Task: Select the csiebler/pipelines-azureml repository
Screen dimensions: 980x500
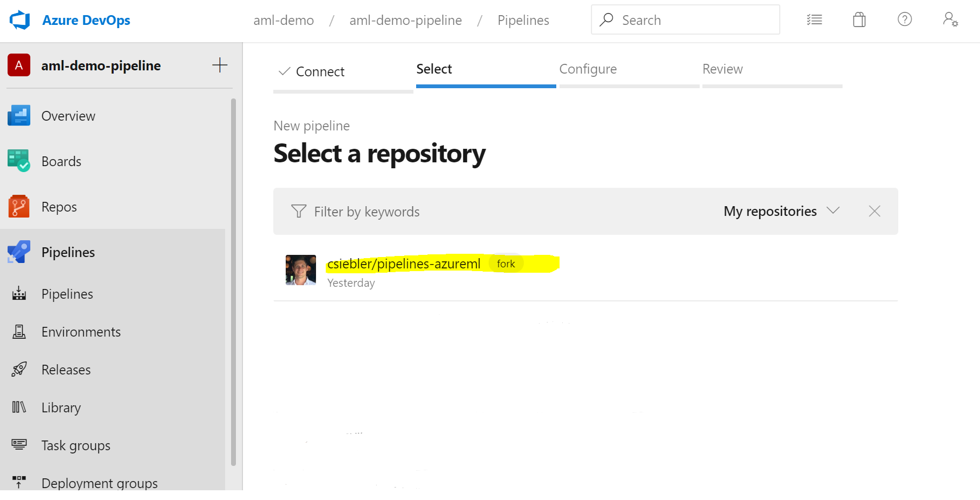Action: pos(404,264)
